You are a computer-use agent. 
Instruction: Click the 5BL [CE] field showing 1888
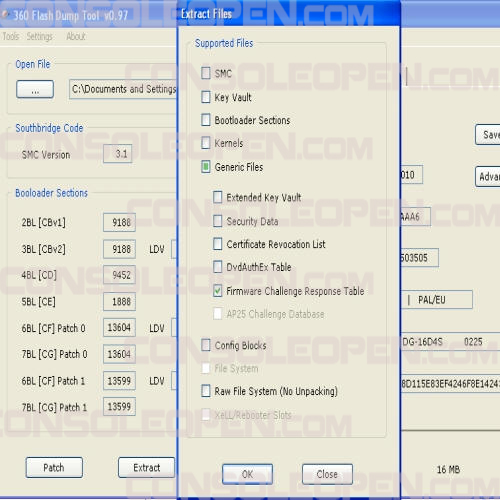click(119, 302)
